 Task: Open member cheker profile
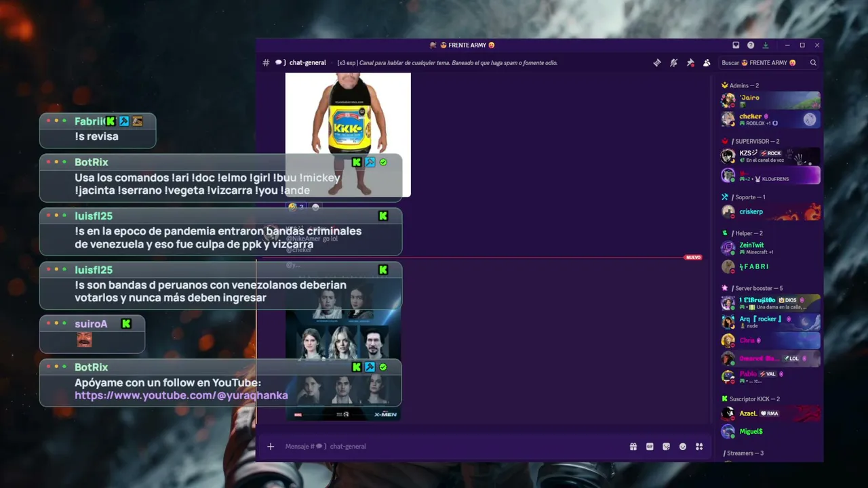click(x=770, y=119)
